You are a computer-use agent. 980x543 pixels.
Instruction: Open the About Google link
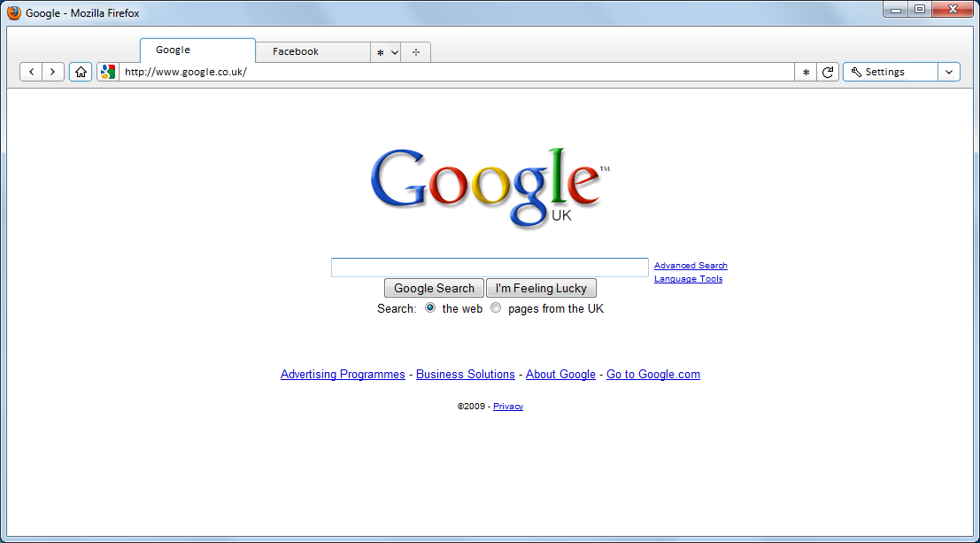560,374
